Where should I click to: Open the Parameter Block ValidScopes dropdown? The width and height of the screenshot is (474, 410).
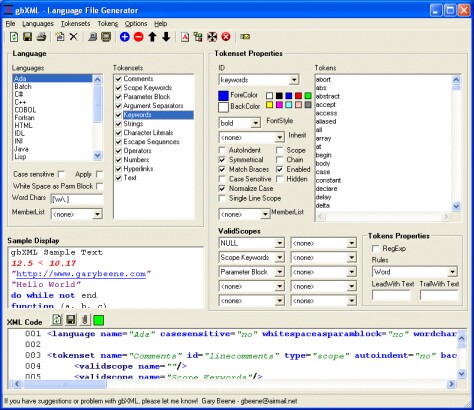280,272
